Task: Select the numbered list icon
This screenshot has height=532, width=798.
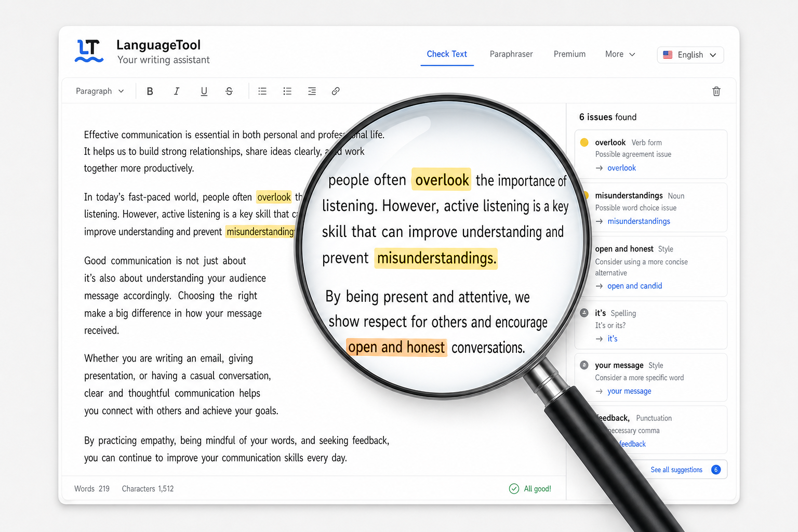Action: point(287,91)
